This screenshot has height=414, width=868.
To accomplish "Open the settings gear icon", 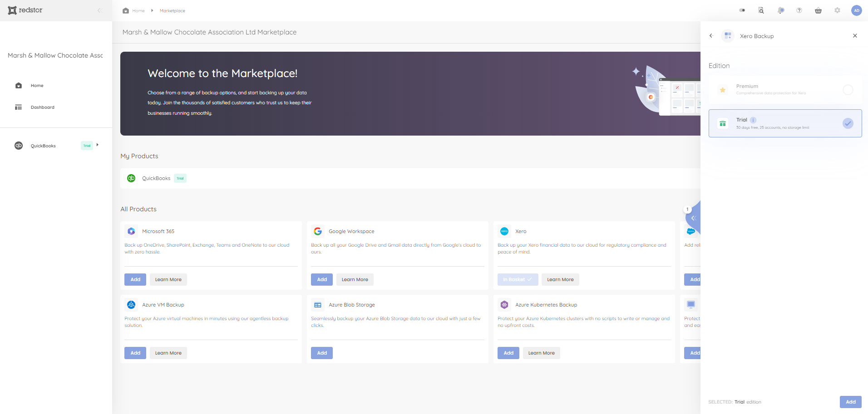I will tap(838, 10).
